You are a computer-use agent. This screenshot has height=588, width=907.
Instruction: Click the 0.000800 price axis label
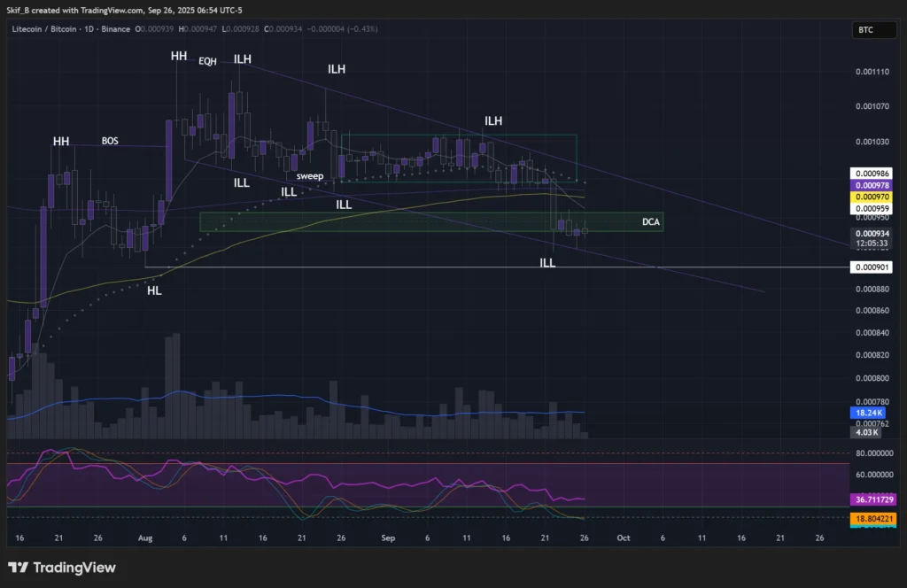point(872,378)
